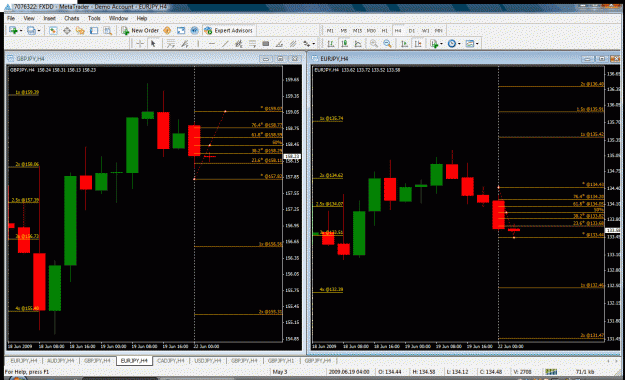Screen dimensions: 625x380
Task: Select the Fibonacci retracement tool
Action: [x=252, y=43]
